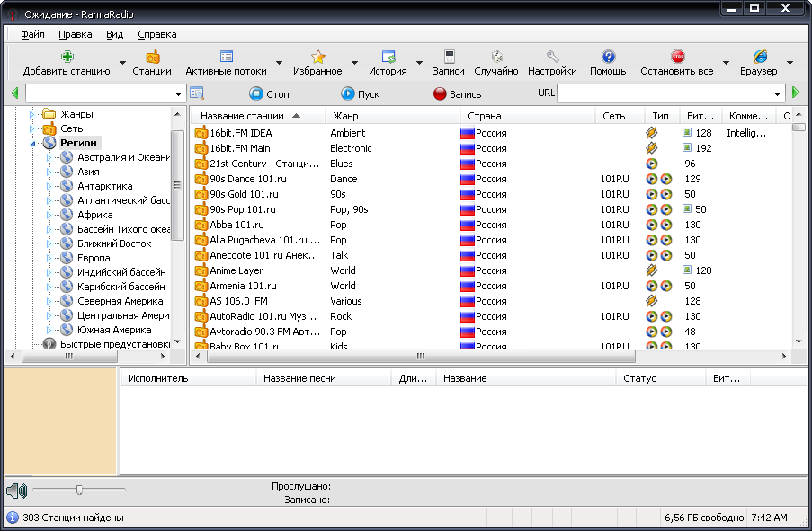Screen dimensions: 812x531
Task: Open the Файл menu
Action: pos(32,34)
